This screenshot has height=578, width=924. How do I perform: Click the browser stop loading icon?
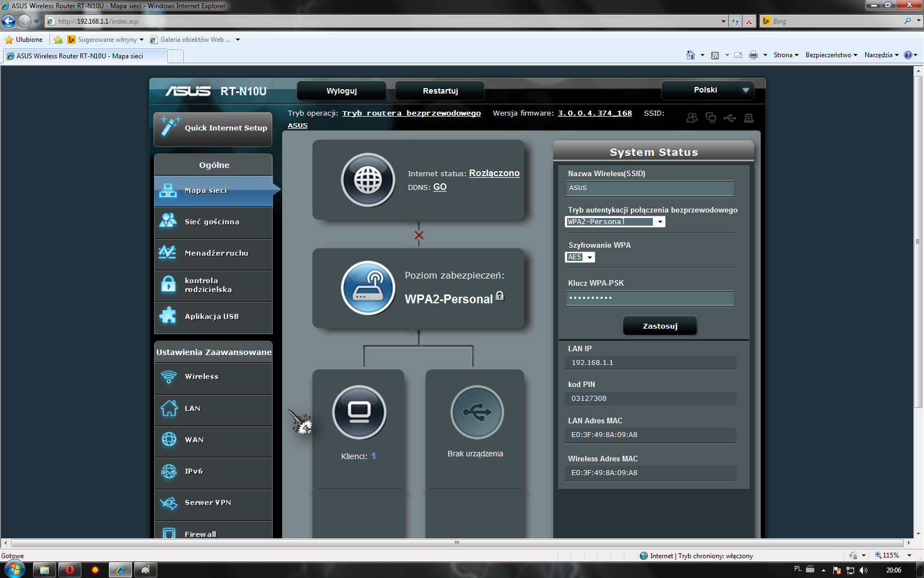749,21
